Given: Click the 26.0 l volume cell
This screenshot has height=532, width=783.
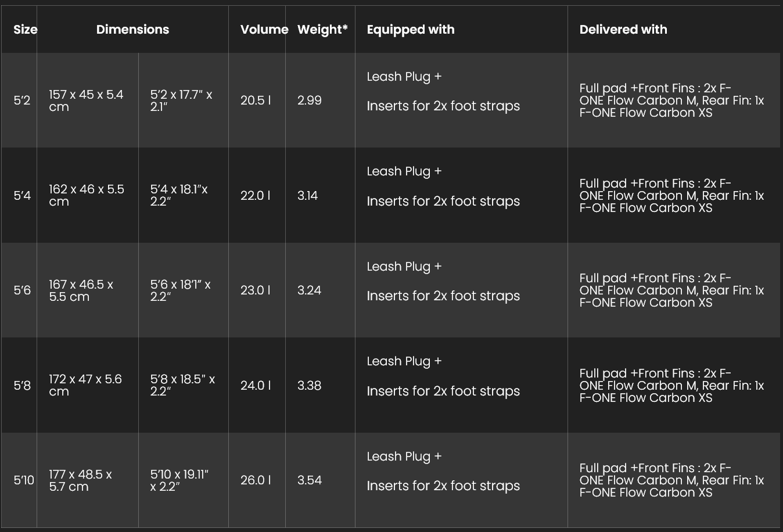Looking at the screenshot, I should pos(256,480).
